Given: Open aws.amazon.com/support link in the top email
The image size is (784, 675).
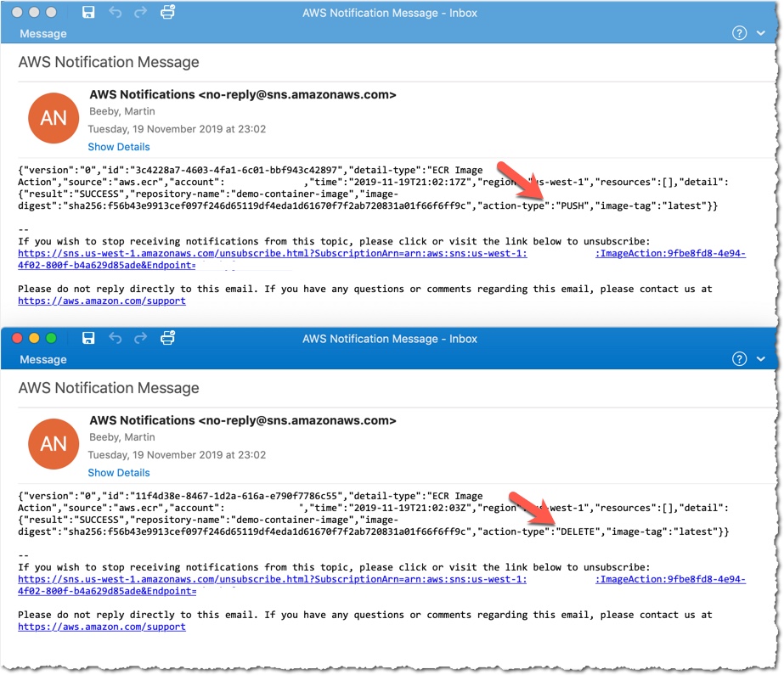Looking at the screenshot, I should (102, 301).
